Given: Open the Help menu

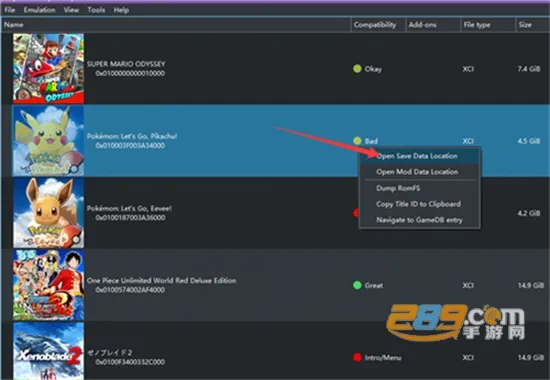Looking at the screenshot, I should point(121,10).
